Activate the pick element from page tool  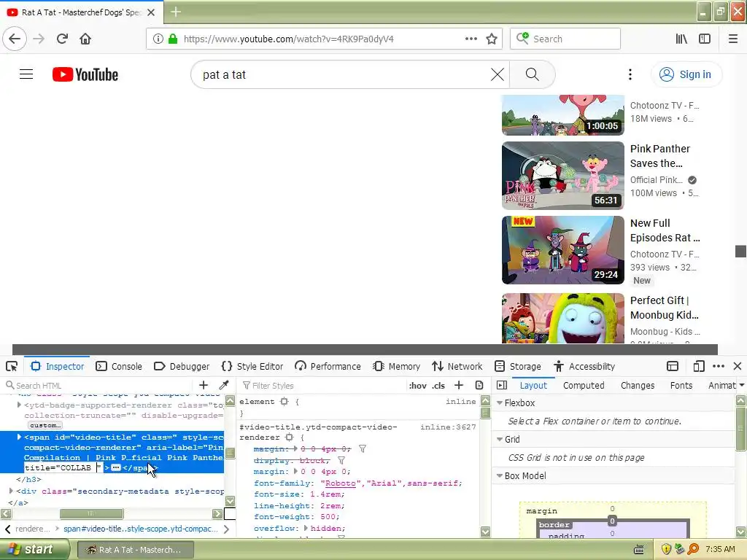coord(12,366)
